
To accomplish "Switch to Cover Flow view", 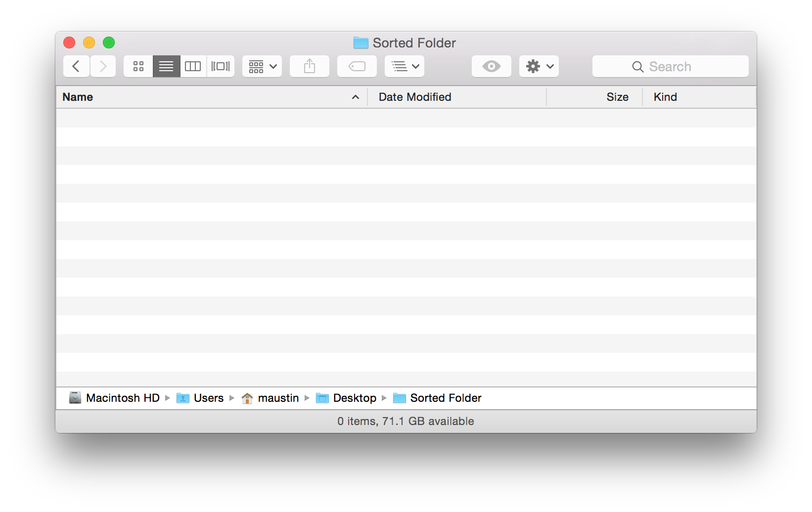I will (x=221, y=66).
